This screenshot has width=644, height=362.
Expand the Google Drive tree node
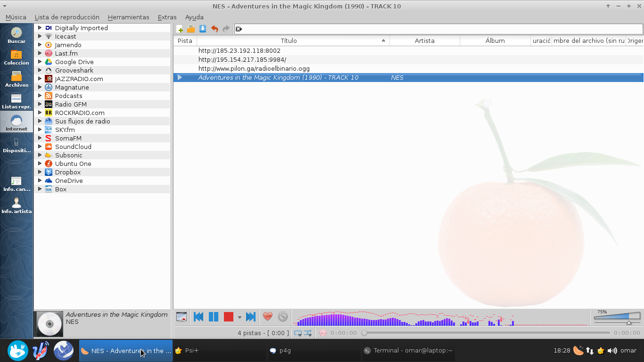pos(40,62)
